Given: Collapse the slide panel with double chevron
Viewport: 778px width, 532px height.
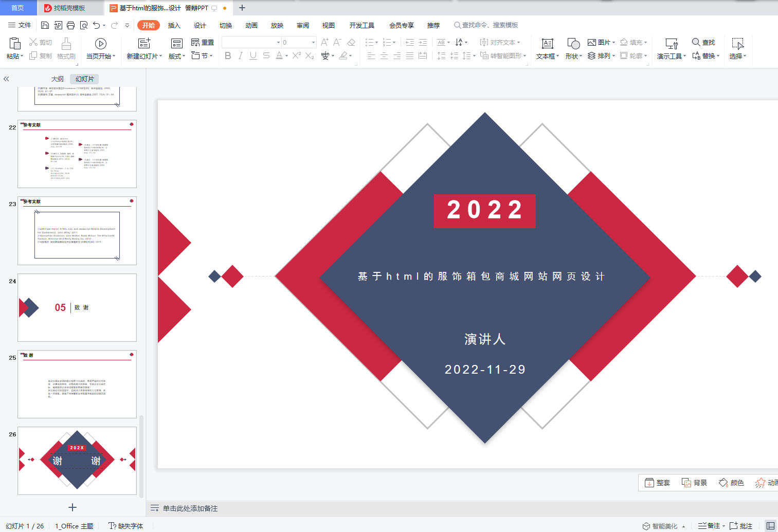Looking at the screenshot, I should click(6, 79).
